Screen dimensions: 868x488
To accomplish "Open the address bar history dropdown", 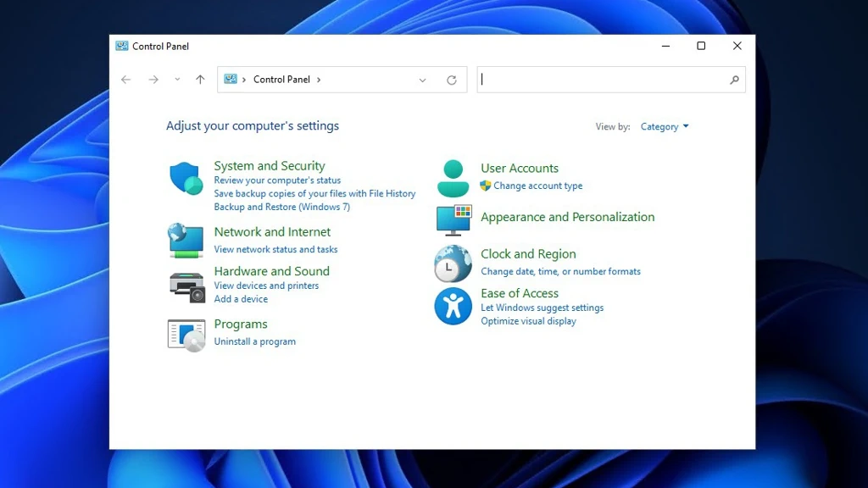I will (x=422, y=80).
